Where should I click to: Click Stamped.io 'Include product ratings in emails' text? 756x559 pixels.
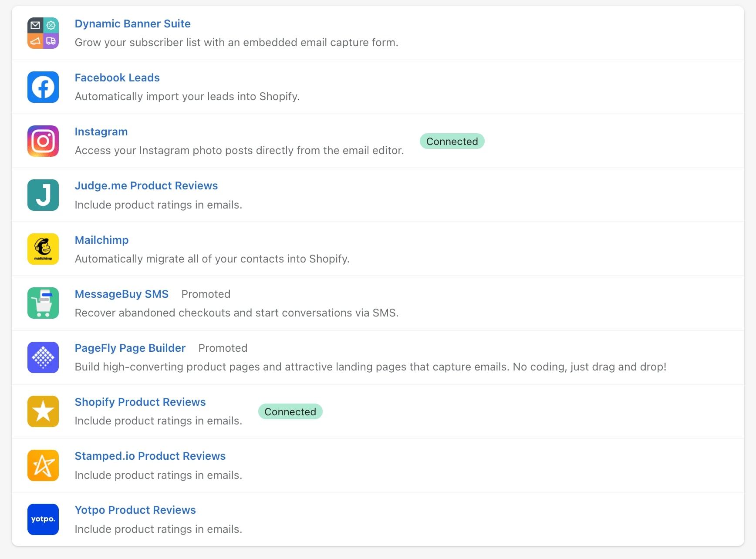coord(159,475)
